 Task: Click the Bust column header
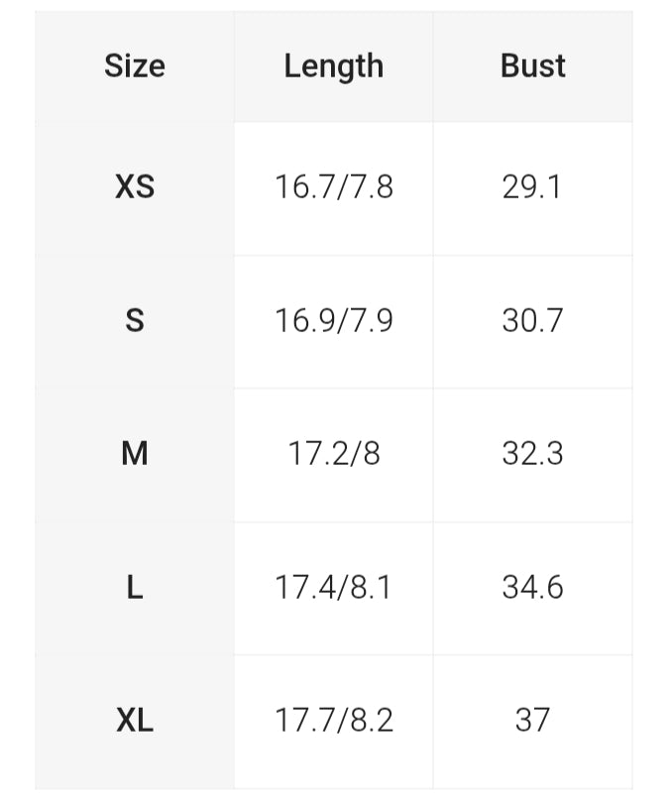click(x=532, y=66)
